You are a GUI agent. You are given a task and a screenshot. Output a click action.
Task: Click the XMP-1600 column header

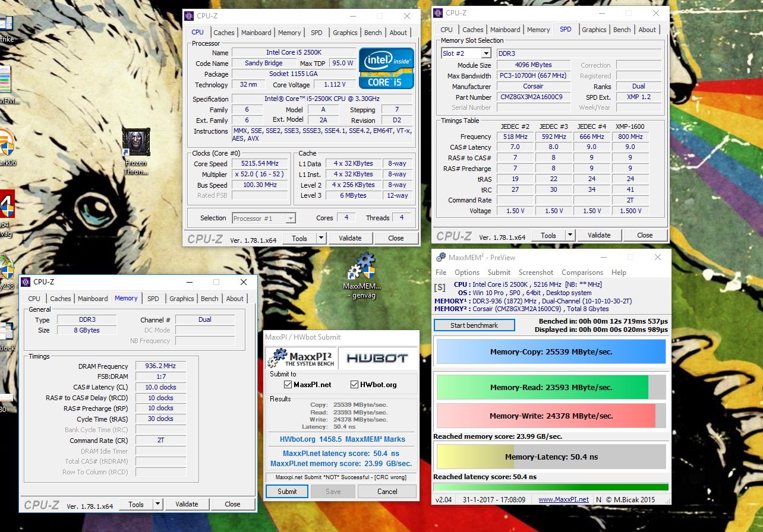coord(630,126)
